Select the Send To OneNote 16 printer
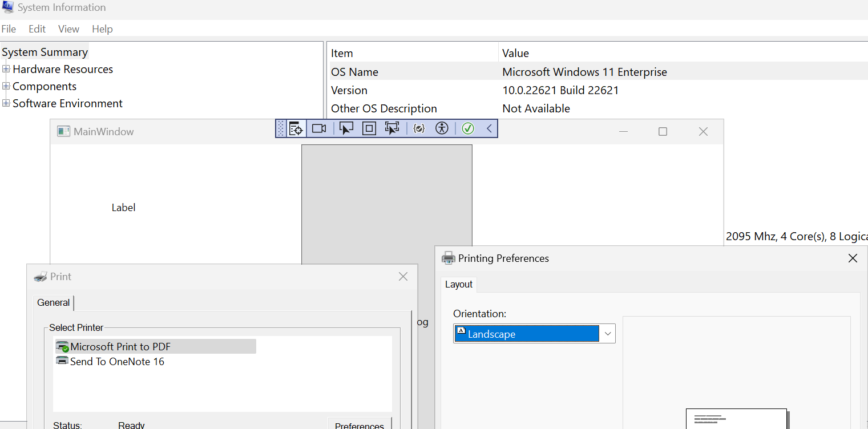This screenshot has width=868, height=429. [115, 361]
